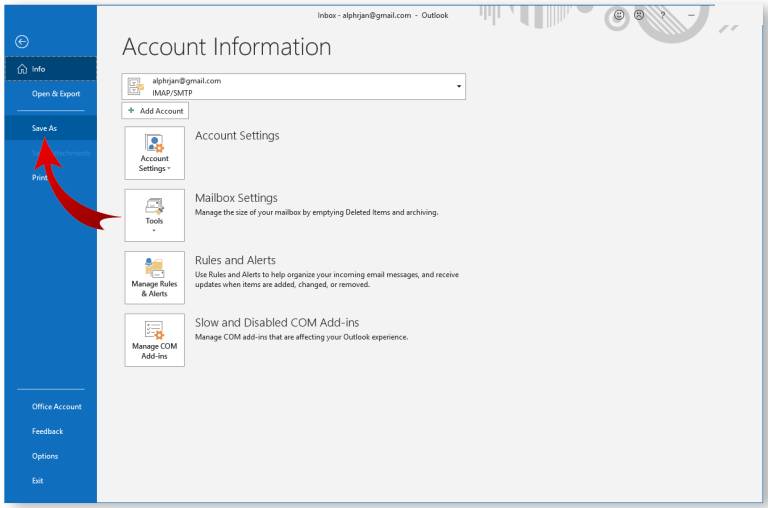Click the Manage Rules & Alerts button
This screenshot has height=508, width=768.
coord(154,278)
